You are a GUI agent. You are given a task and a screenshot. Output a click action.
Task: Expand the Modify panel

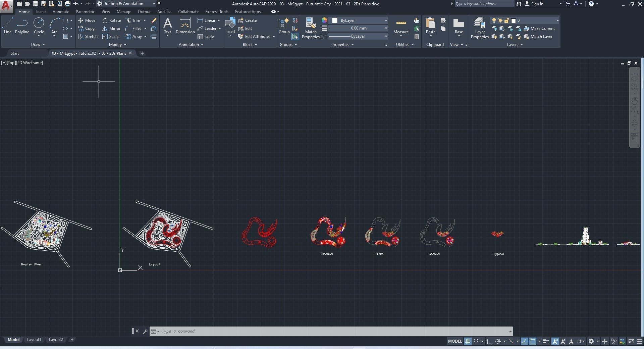point(118,45)
